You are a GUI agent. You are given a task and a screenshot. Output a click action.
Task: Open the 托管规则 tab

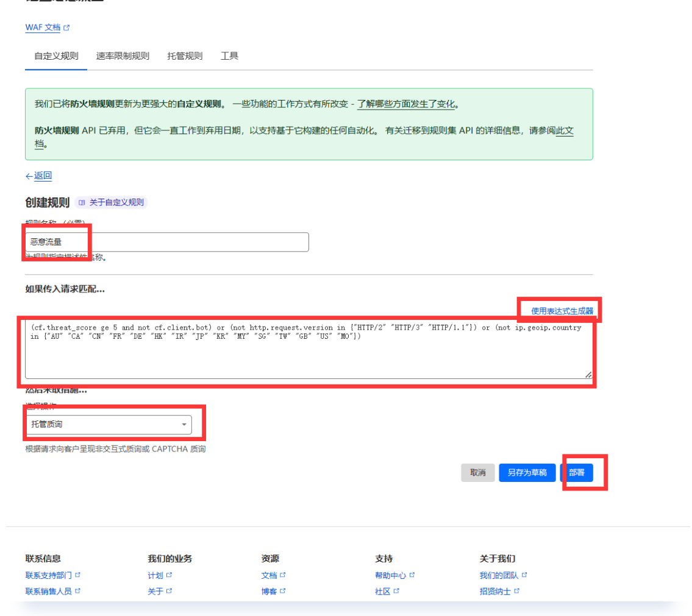(185, 56)
